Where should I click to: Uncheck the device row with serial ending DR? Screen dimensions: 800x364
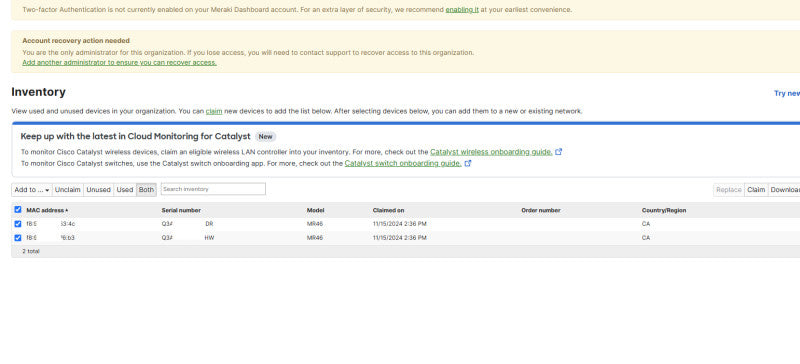18,224
